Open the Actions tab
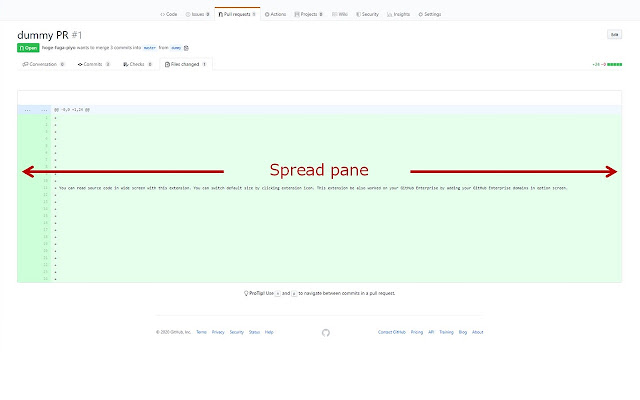 [x=276, y=14]
